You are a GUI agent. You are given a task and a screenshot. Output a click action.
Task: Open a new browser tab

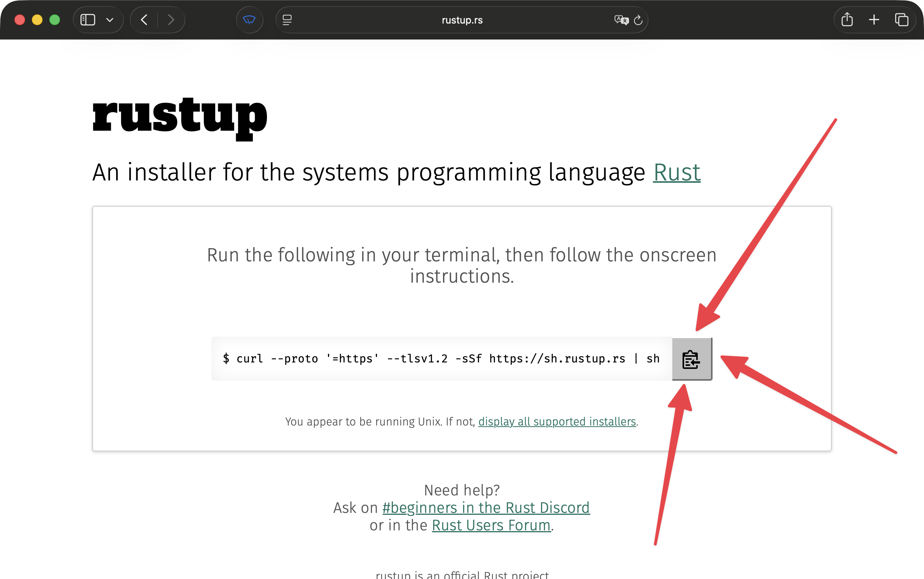pos(874,19)
